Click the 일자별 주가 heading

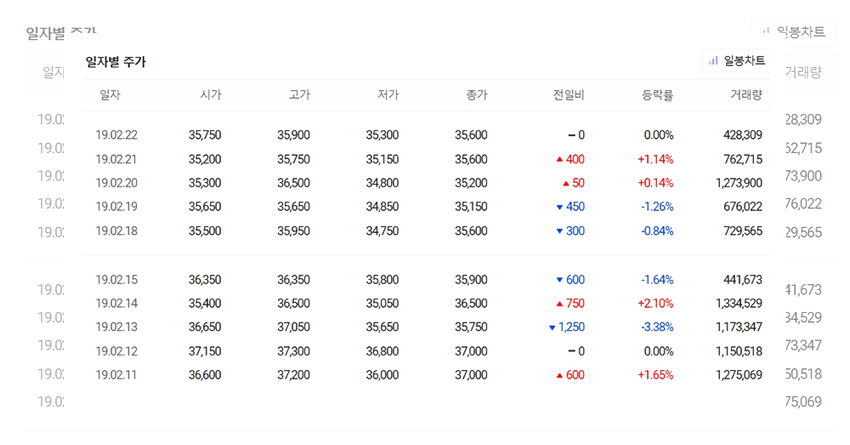coord(115,62)
